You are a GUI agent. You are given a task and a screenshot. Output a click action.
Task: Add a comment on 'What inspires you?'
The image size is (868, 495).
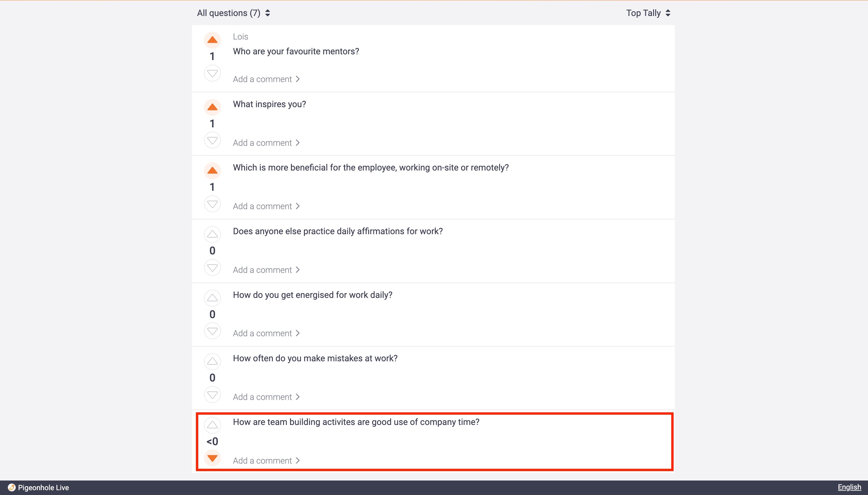pos(266,143)
